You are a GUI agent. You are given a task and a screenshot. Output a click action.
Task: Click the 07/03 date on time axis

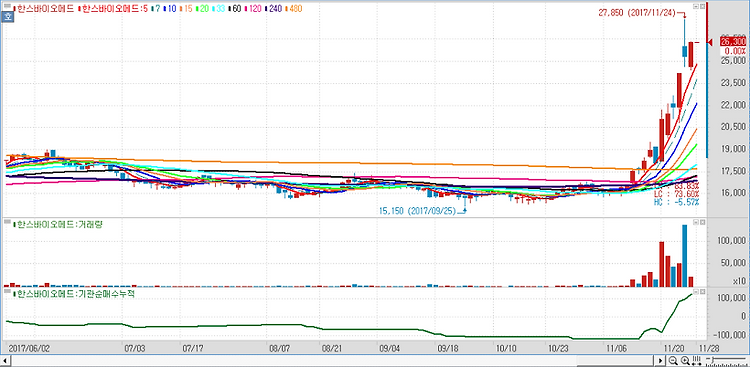(135, 347)
